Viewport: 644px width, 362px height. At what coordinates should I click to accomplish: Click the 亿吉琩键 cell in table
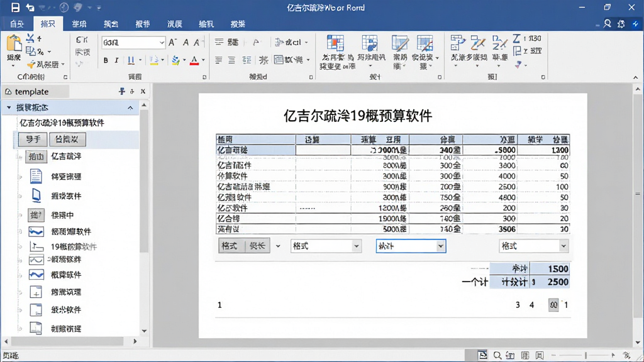(255, 150)
